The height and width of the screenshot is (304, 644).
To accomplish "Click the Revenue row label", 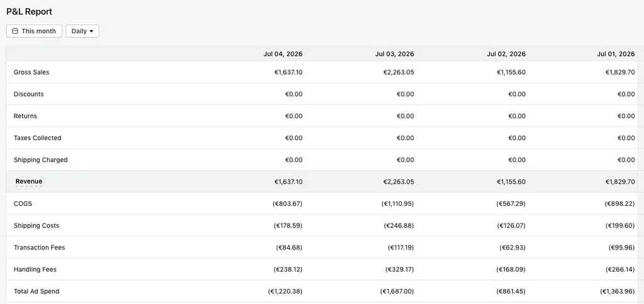I will pyautogui.click(x=29, y=182).
